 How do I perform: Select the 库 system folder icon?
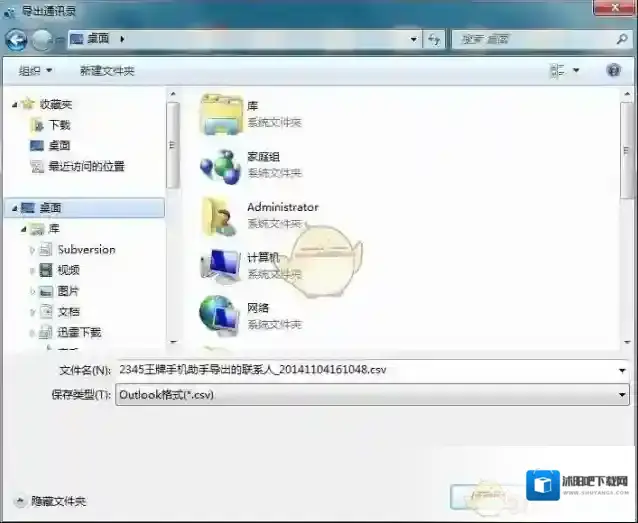click(x=221, y=113)
